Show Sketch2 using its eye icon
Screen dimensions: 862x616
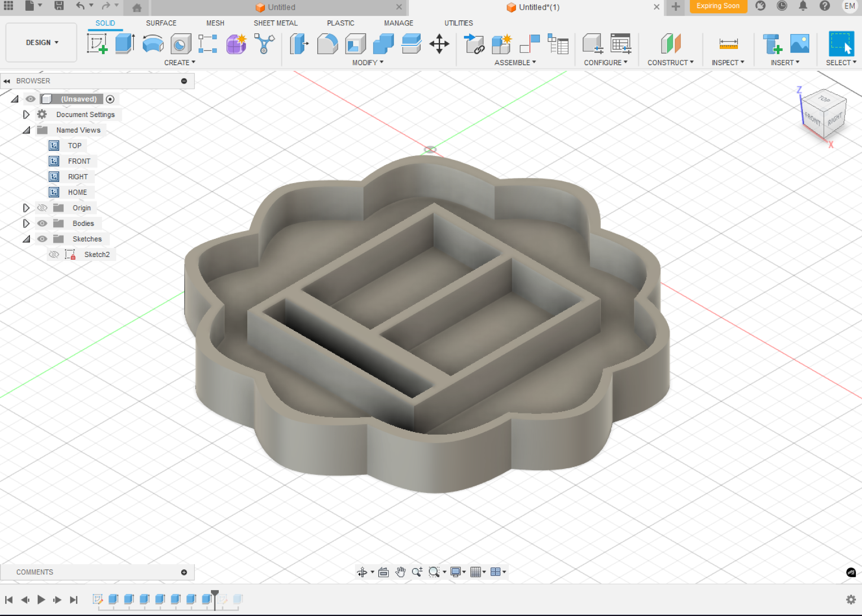pos(54,254)
